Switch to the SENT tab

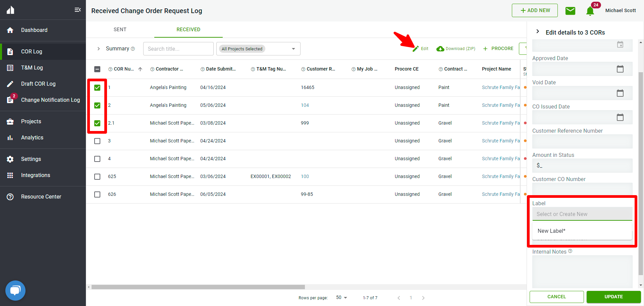pyautogui.click(x=120, y=30)
